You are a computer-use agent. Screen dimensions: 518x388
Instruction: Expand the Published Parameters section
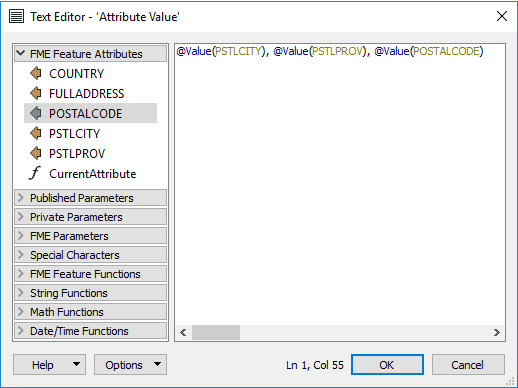[90, 198]
